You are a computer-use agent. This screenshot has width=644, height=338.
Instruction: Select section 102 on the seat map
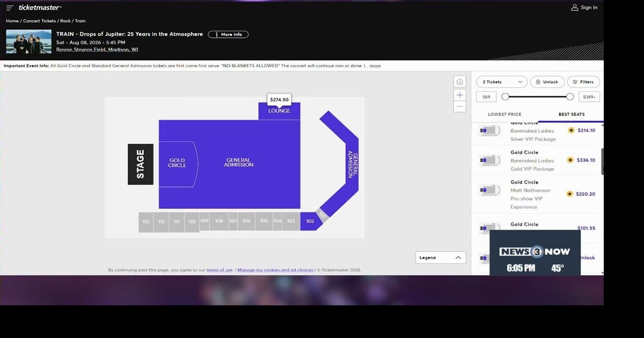(310, 221)
